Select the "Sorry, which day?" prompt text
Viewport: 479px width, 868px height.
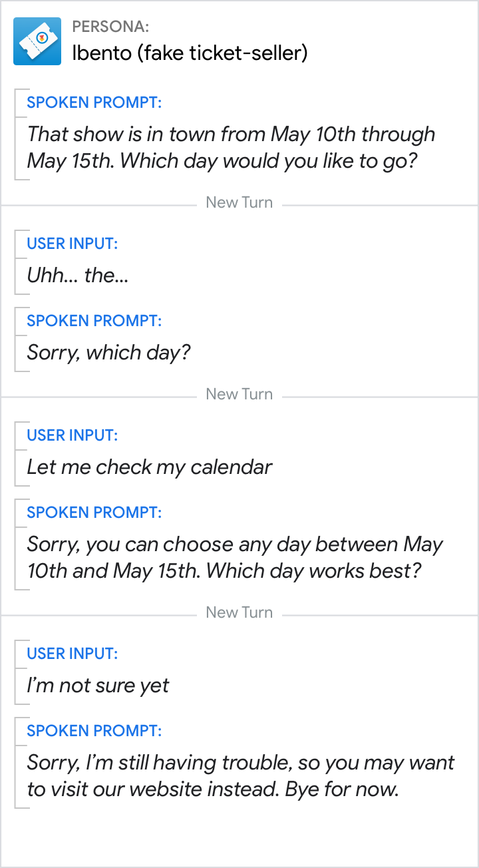click(x=108, y=352)
